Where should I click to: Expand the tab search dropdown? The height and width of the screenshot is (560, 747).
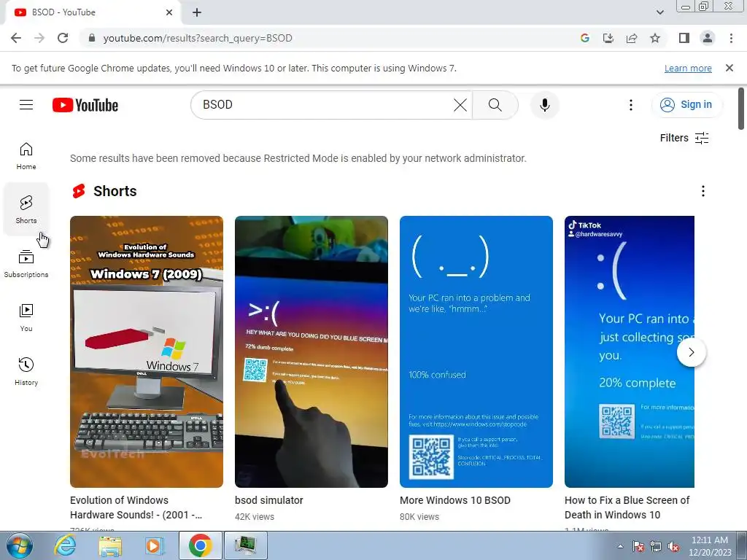click(659, 12)
